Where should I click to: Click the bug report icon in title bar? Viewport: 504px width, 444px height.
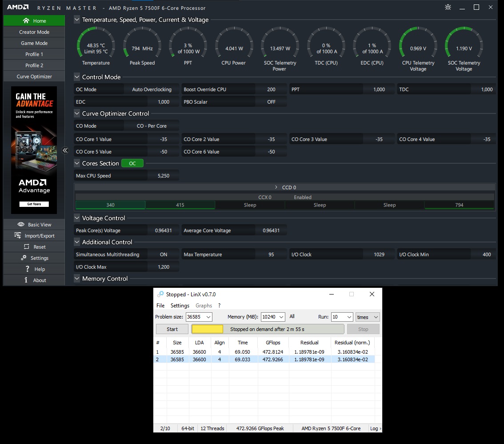tap(448, 7)
